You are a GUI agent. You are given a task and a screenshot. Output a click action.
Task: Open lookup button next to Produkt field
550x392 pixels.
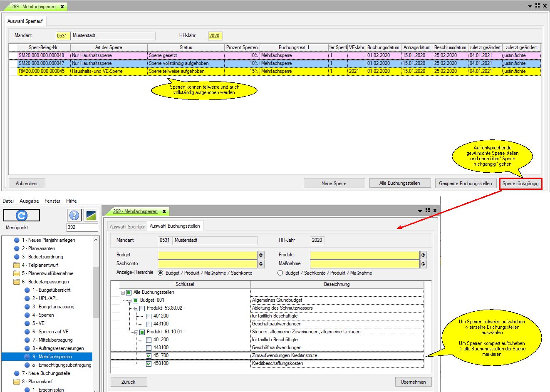tap(423, 255)
